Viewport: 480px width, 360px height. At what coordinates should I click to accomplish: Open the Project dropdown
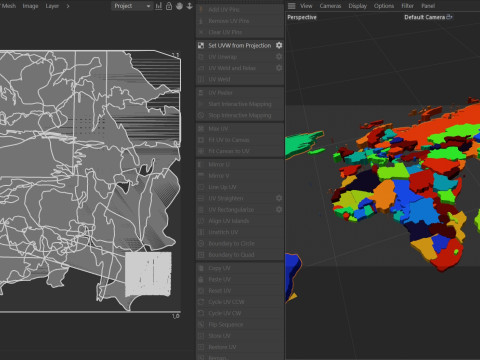[132, 6]
